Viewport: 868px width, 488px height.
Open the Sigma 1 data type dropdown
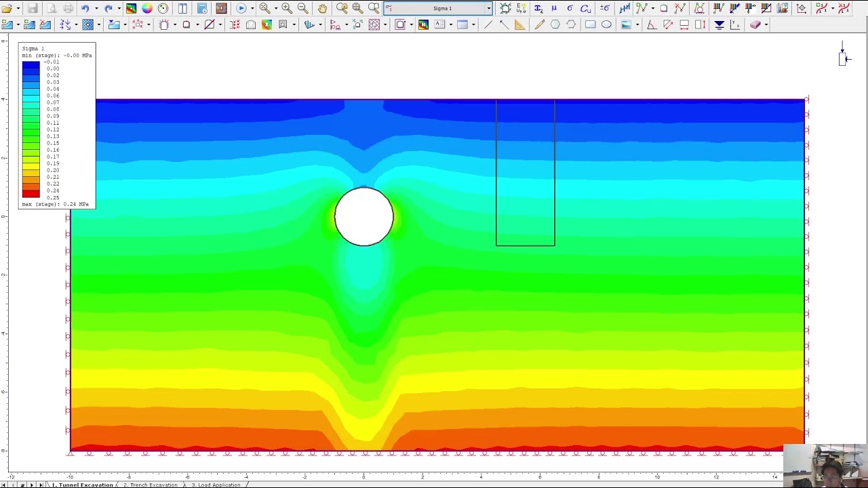[489, 8]
